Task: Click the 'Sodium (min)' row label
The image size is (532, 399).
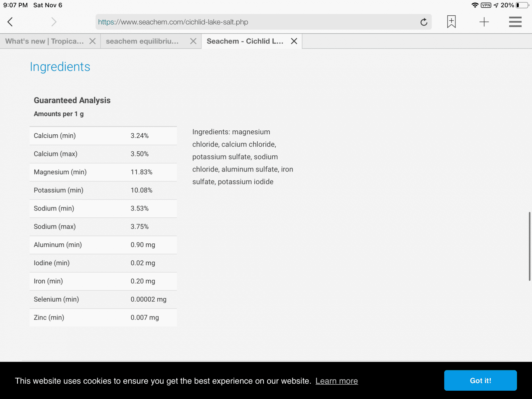Action: pos(54,208)
